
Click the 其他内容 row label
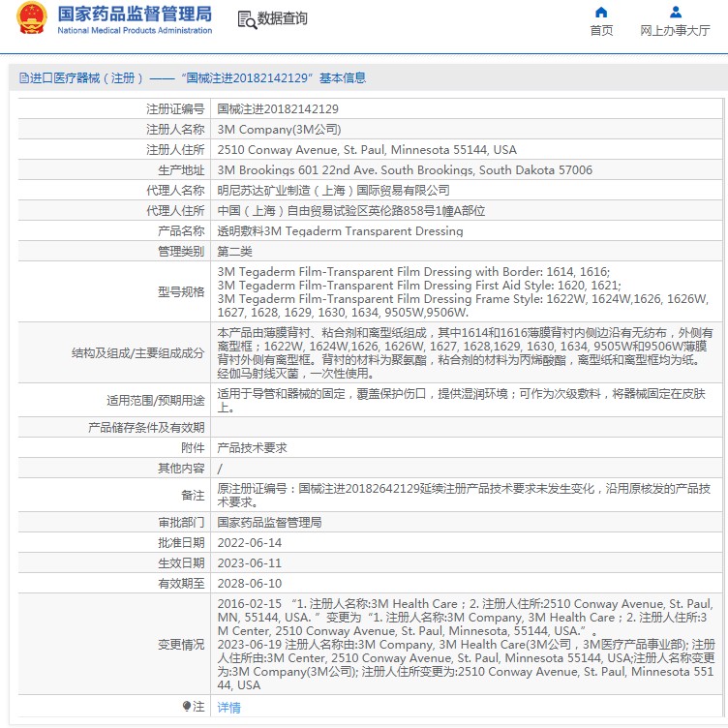(181, 469)
